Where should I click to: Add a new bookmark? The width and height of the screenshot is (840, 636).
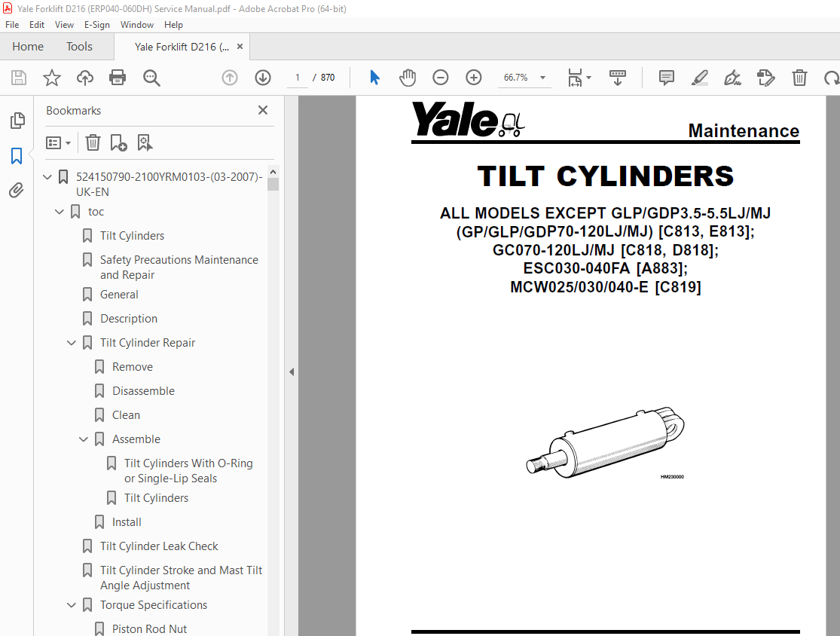(x=118, y=142)
